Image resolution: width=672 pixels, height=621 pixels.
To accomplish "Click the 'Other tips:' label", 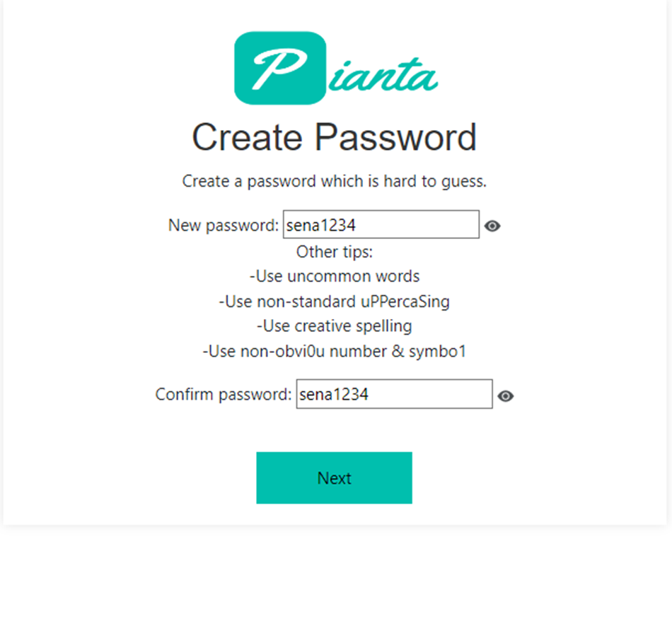I will pyautogui.click(x=334, y=252).
